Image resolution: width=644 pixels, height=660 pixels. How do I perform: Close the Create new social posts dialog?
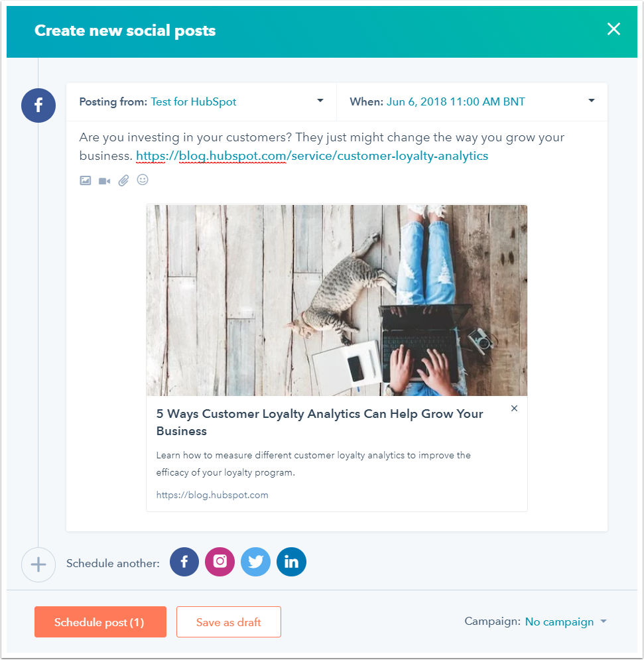613,29
